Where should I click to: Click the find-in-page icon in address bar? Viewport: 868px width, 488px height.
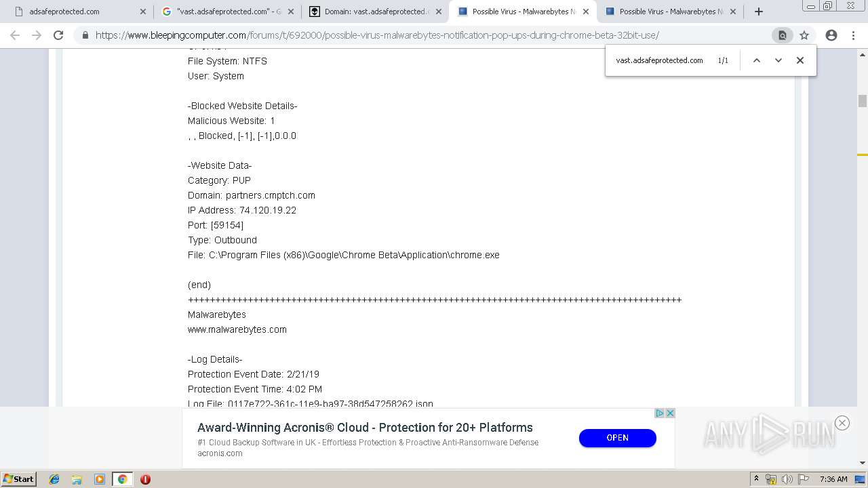click(782, 35)
